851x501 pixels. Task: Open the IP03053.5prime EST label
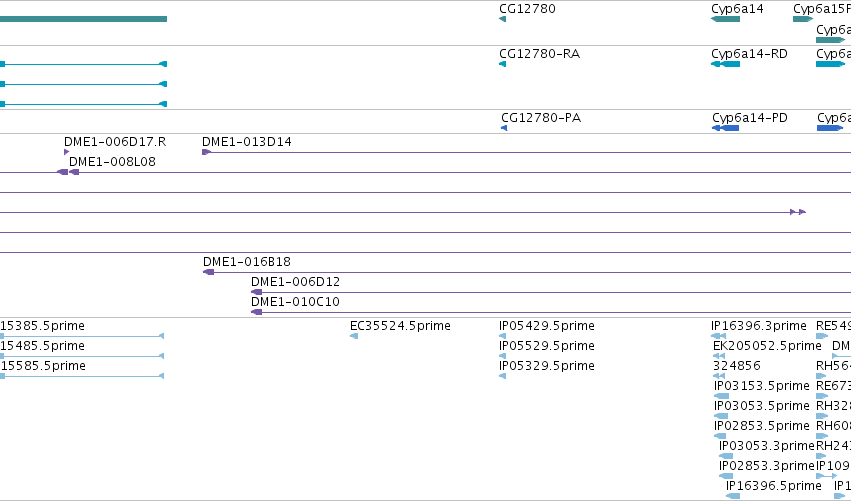(761, 406)
